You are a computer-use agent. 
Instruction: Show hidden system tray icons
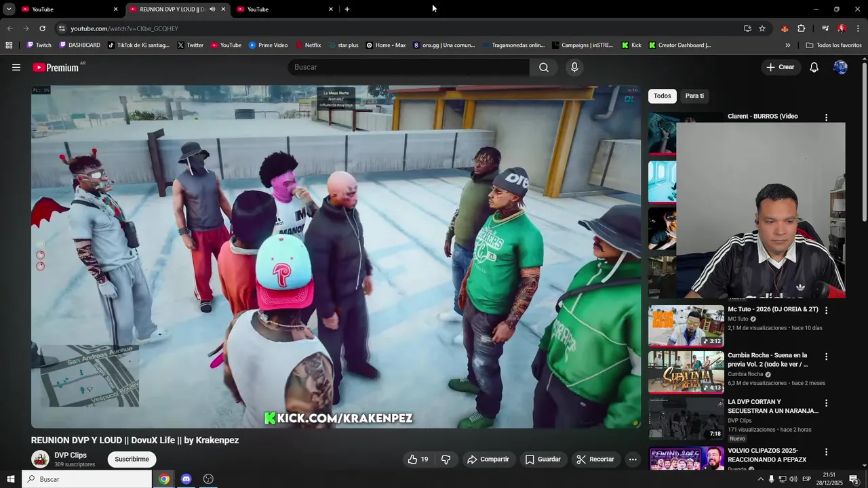(x=760, y=479)
